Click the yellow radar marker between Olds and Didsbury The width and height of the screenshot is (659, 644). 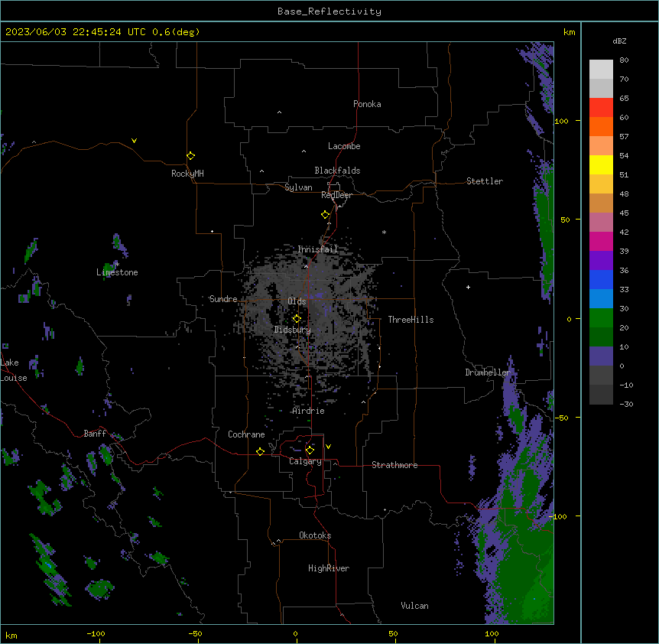pyautogui.click(x=297, y=318)
